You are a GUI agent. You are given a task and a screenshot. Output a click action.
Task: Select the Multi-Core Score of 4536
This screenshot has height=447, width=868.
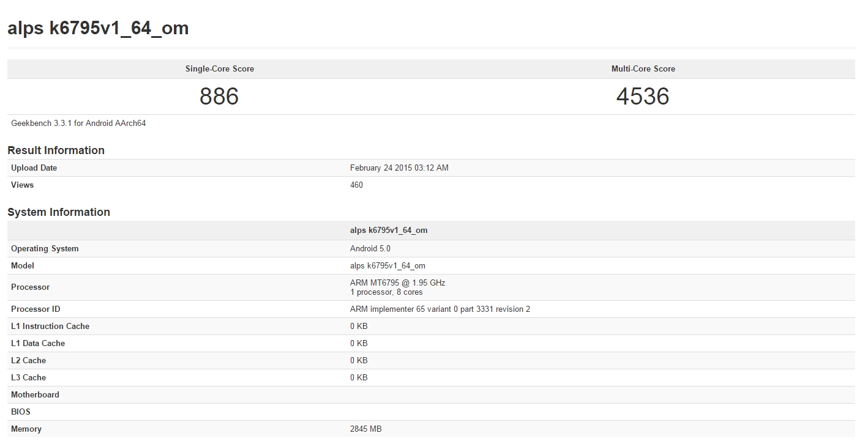(643, 96)
